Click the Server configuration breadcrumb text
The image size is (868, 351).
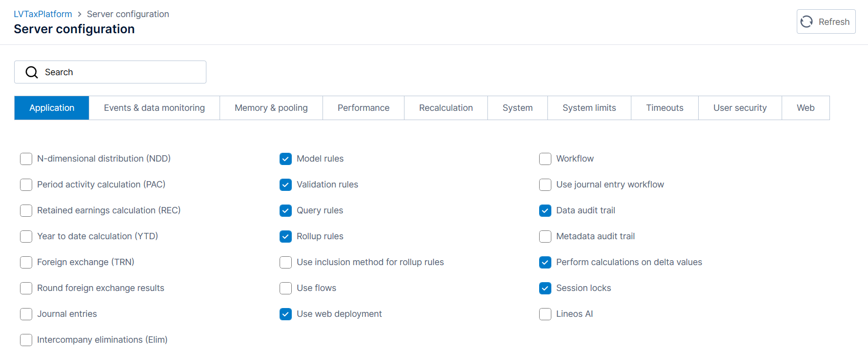128,14
